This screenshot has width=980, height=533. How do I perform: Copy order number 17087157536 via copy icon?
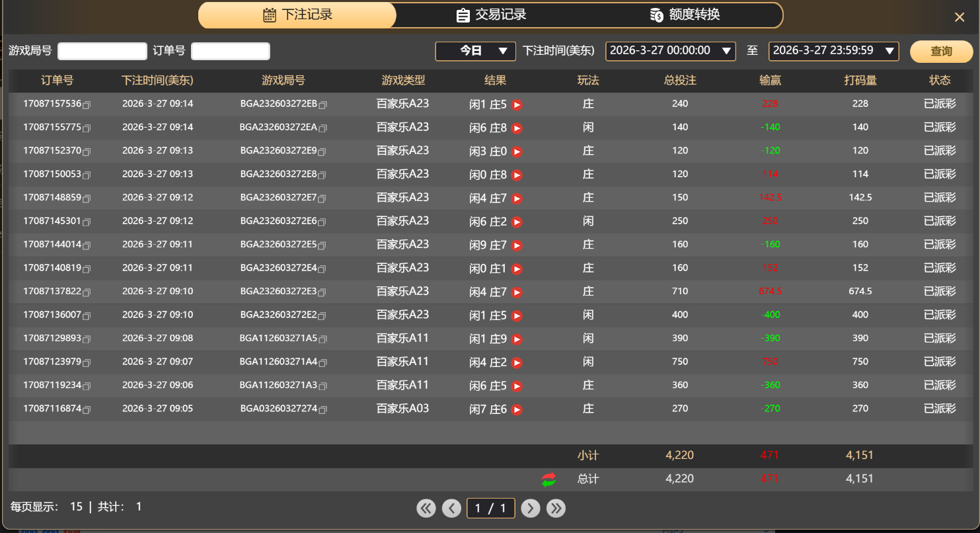pos(87,104)
